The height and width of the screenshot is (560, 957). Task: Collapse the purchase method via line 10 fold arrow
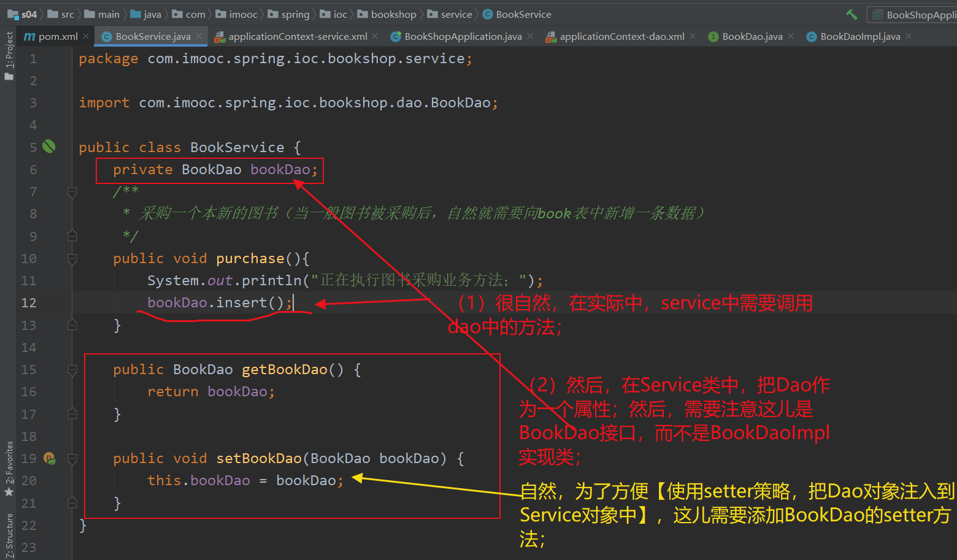coord(72,258)
